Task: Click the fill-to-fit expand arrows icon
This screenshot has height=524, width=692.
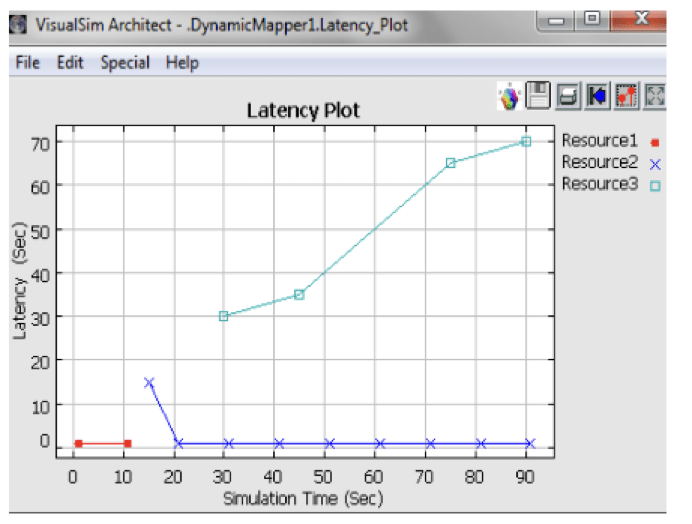Action: coord(656,96)
